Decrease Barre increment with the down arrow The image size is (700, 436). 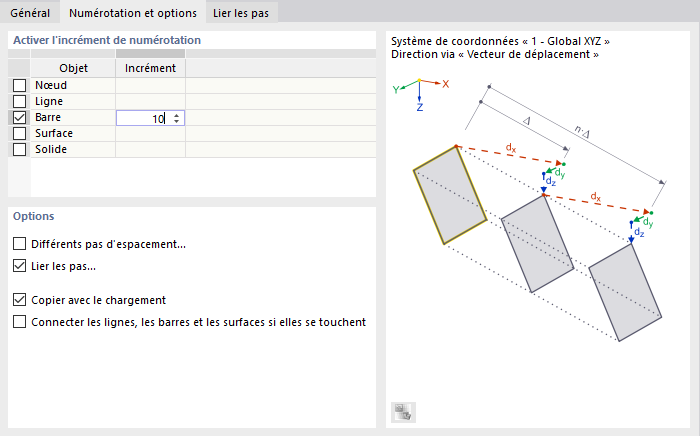click(x=177, y=121)
